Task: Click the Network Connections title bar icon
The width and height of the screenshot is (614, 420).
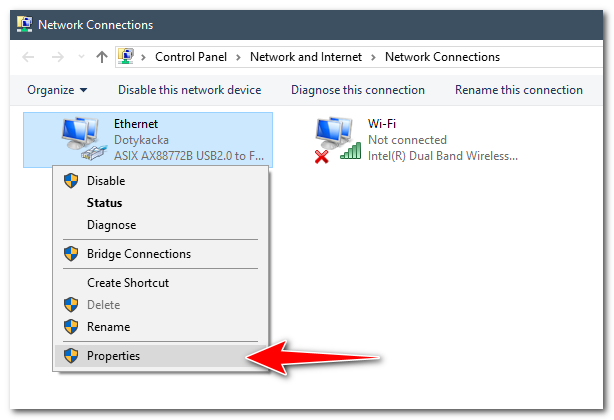Action: tap(23, 24)
